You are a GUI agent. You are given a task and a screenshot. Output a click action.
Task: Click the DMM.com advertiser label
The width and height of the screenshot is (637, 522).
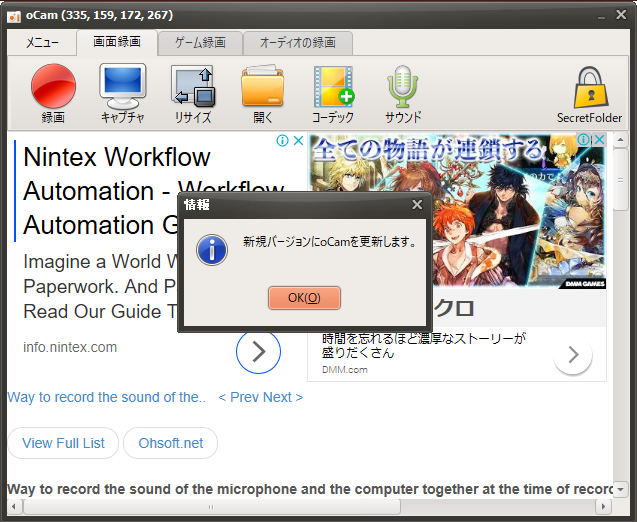pos(345,370)
